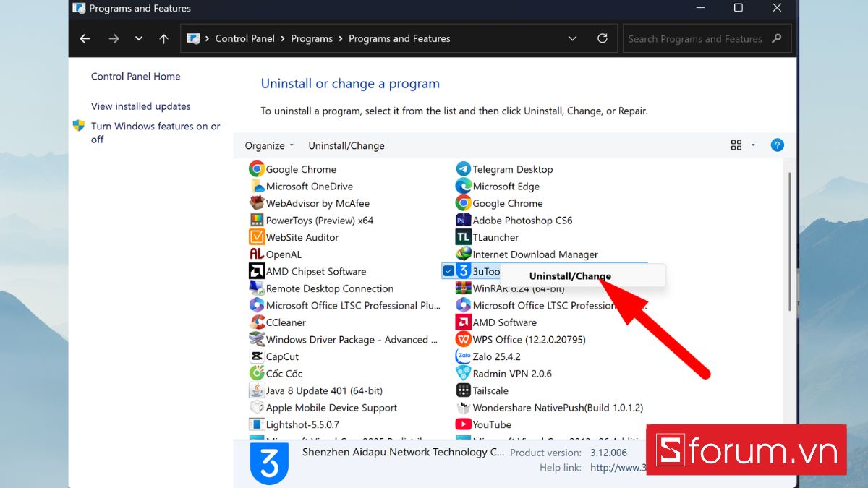868x488 pixels.
Task: Click the WinRAR icon
Action: (463, 288)
